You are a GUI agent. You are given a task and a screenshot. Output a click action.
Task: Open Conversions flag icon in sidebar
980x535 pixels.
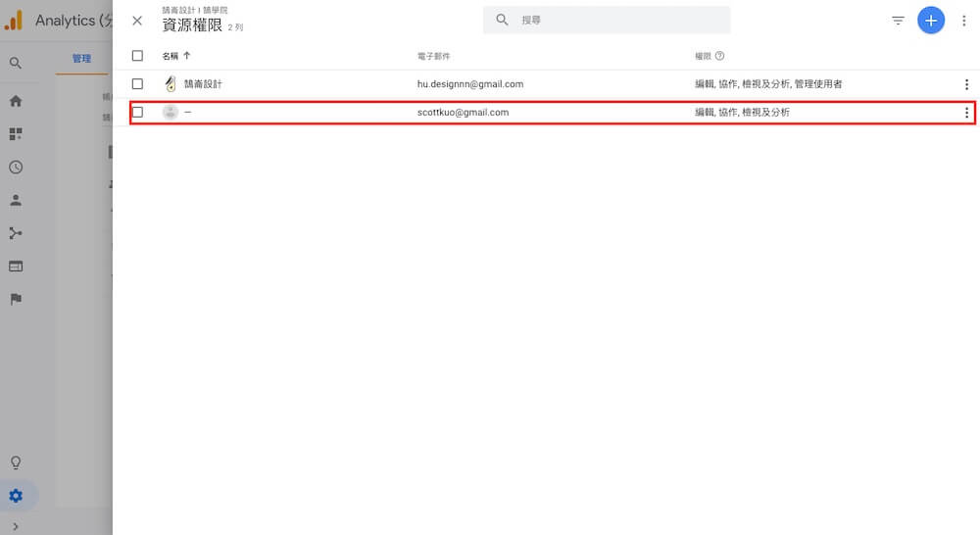pyautogui.click(x=16, y=299)
